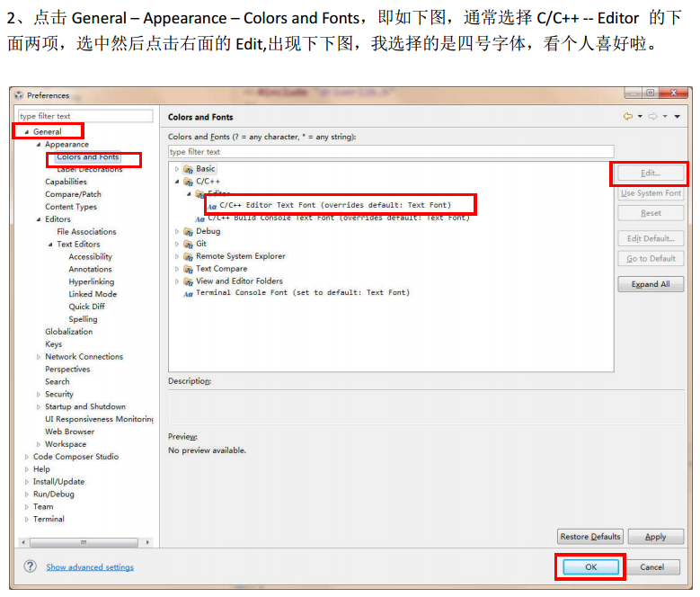This screenshot has width=700, height=597.
Task: Select Run/Debug category in tree
Action: 54,495
